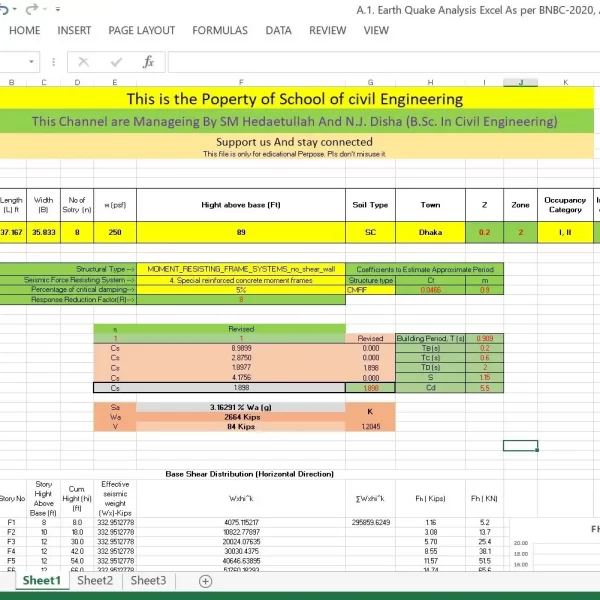Select the F1 Fh (Kips) value '1.16'
The width and height of the screenshot is (600, 600).
pos(430,522)
